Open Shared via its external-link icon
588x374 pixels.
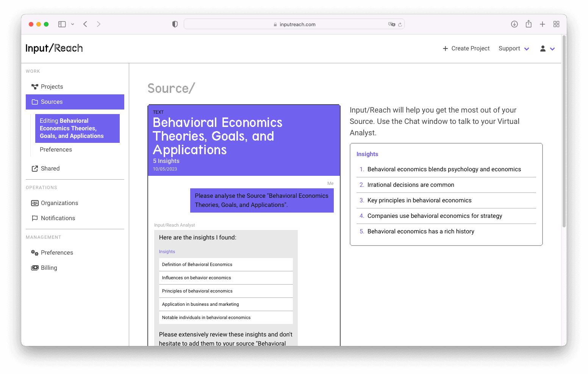click(34, 168)
